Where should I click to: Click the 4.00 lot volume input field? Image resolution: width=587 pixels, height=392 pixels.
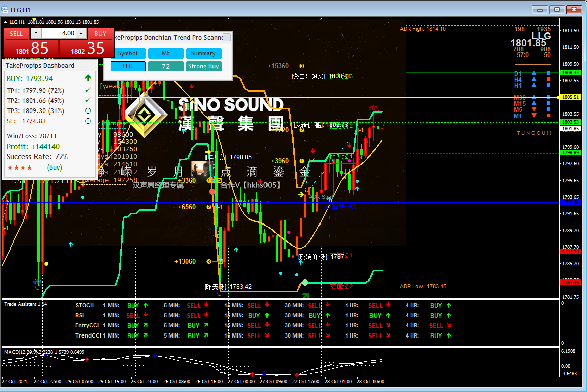[x=59, y=33]
